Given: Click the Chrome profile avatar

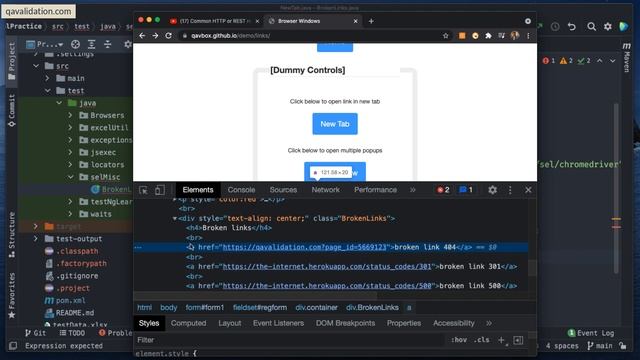Looking at the screenshot, I should coord(515,36).
